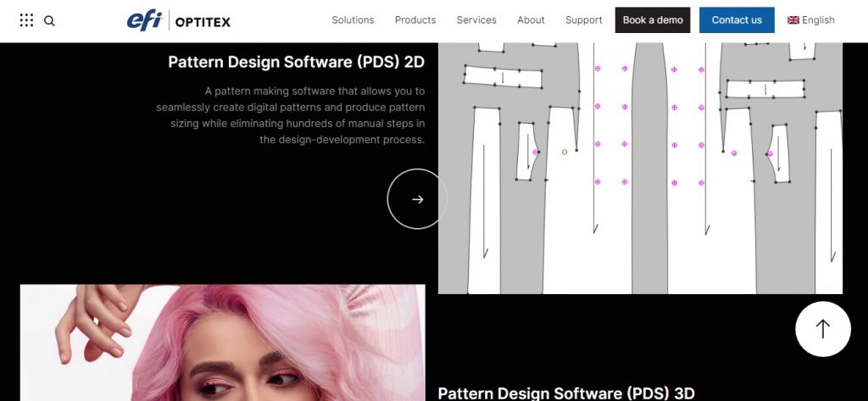The image size is (868, 401).
Task: Click the circular right-arrow button for PDS 2D
Action: click(417, 199)
